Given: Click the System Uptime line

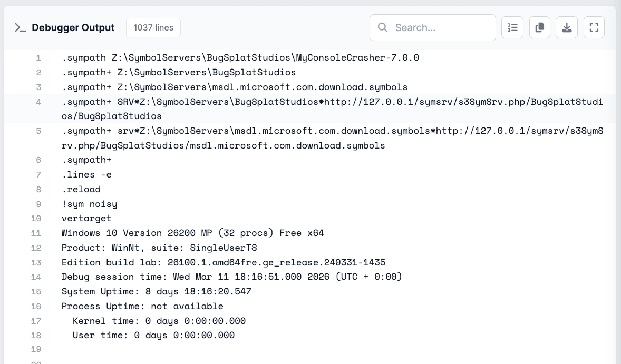Looking at the screenshot, I should point(157,292).
